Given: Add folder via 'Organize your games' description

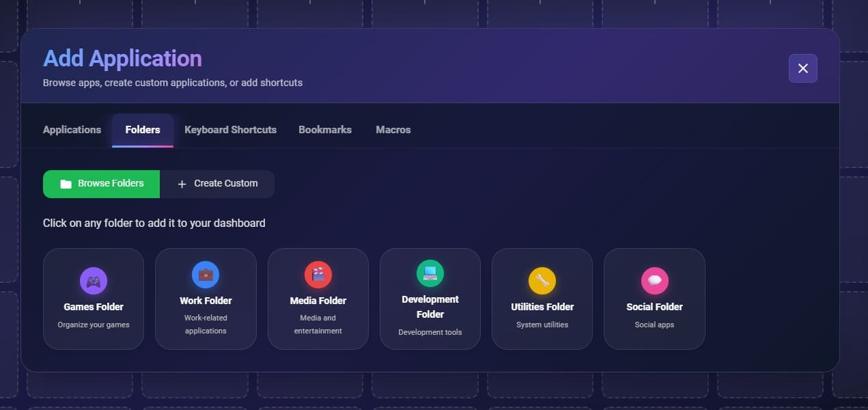Looking at the screenshot, I should (x=94, y=325).
